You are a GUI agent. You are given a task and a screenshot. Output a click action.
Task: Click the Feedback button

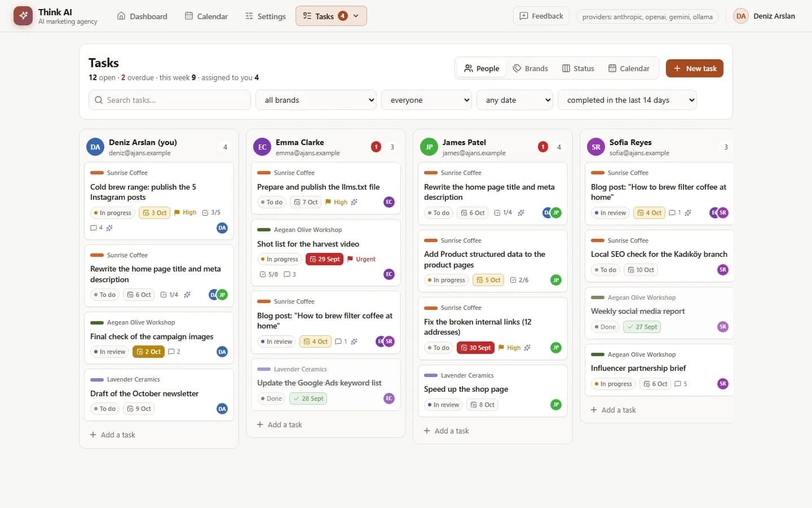pyautogui.click(x=541, y=16)
